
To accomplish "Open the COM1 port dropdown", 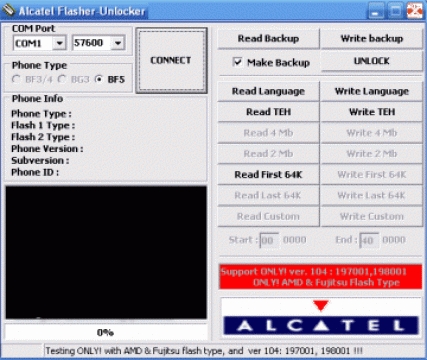I will click(x=60, y=43).
